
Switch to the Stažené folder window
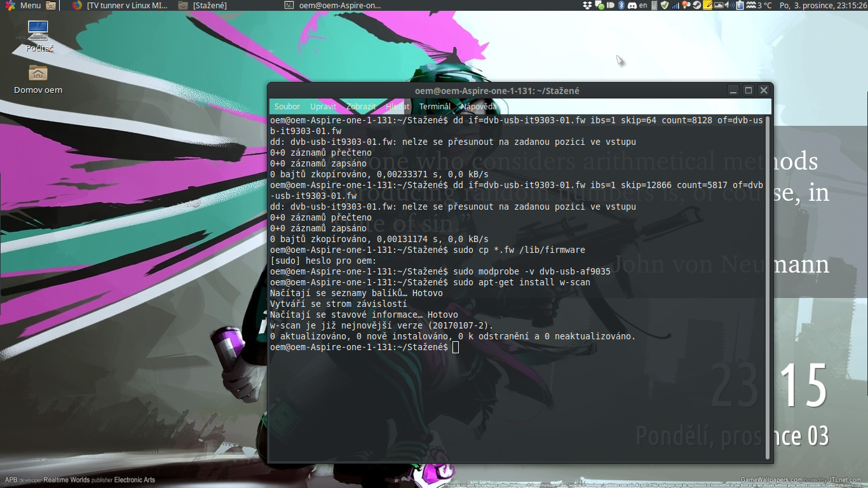pos(210,5)
